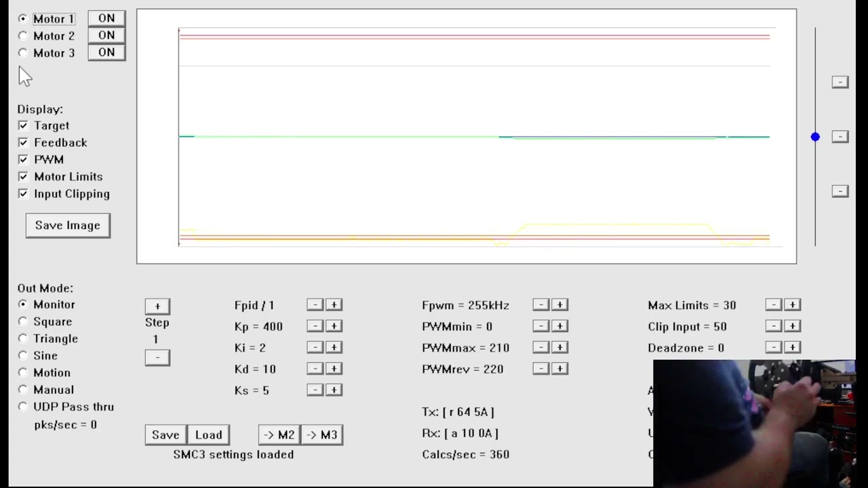868x488 pixels.
Task: Decrease PWMmax value
Action: 540,347
